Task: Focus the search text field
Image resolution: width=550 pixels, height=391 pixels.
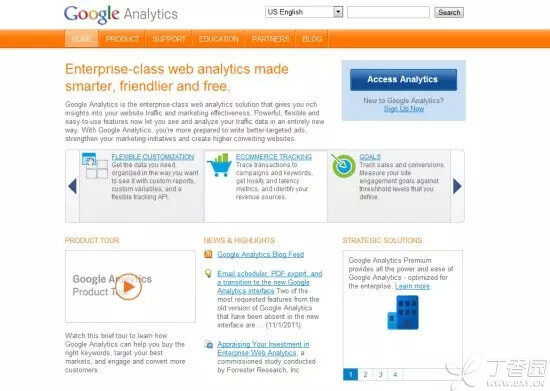Action: point(388,12)
